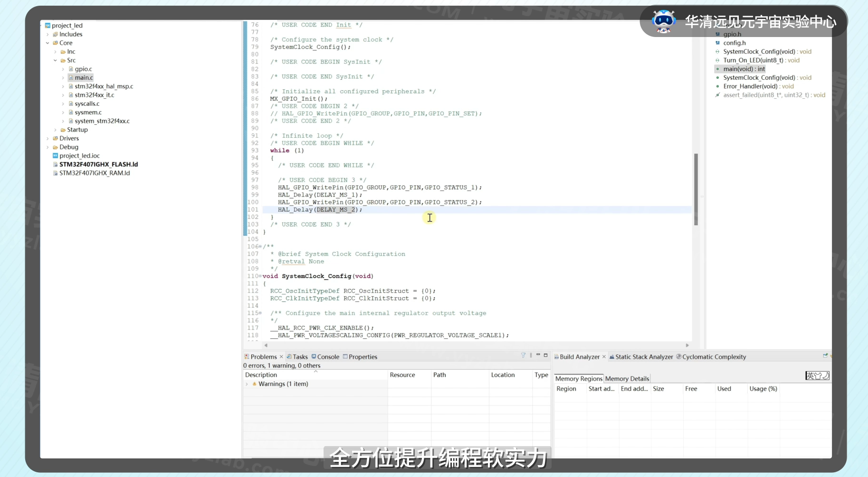Screen dimensions: 868x477
Task: Click the main.c file icon
Action: pos(71,77)
